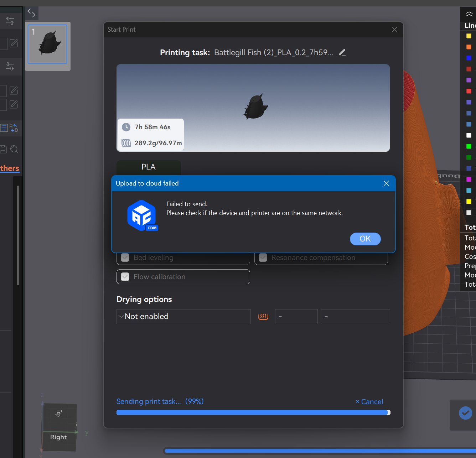Viewport: 476px width, 458px height.
Task: Click the 'Drying options' heading
Action: [x=144, y=300]
